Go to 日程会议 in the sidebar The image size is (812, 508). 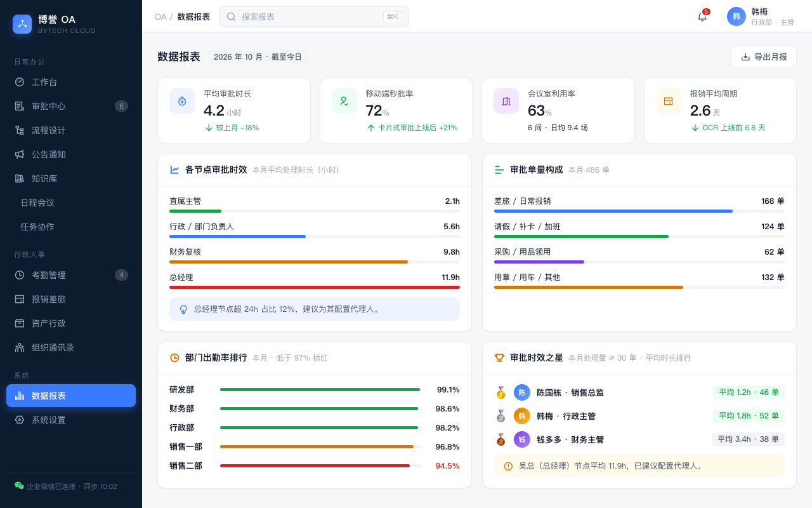coord(71,203)
